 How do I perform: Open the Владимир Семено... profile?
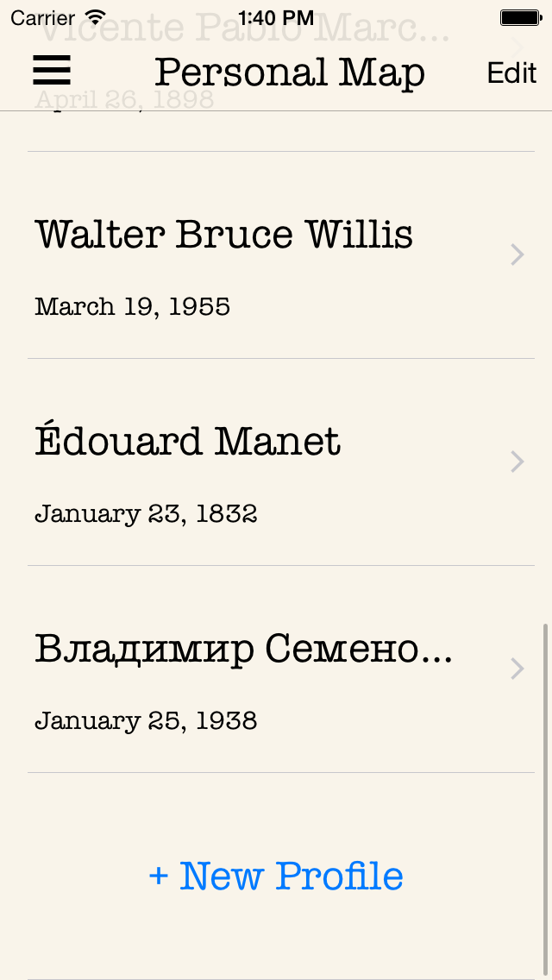click(243, 649)
